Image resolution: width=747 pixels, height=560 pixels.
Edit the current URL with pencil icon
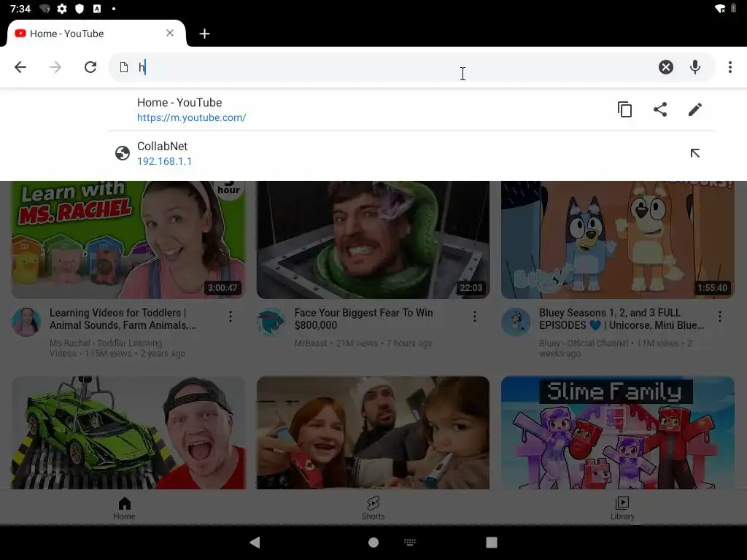(695, 109)
